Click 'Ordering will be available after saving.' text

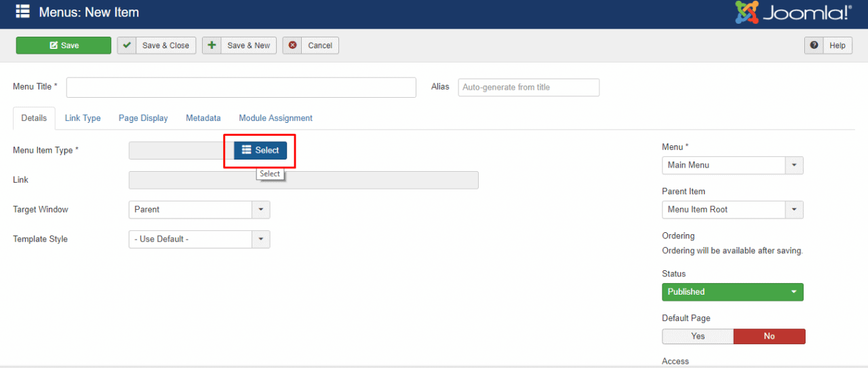click(732, 251)
